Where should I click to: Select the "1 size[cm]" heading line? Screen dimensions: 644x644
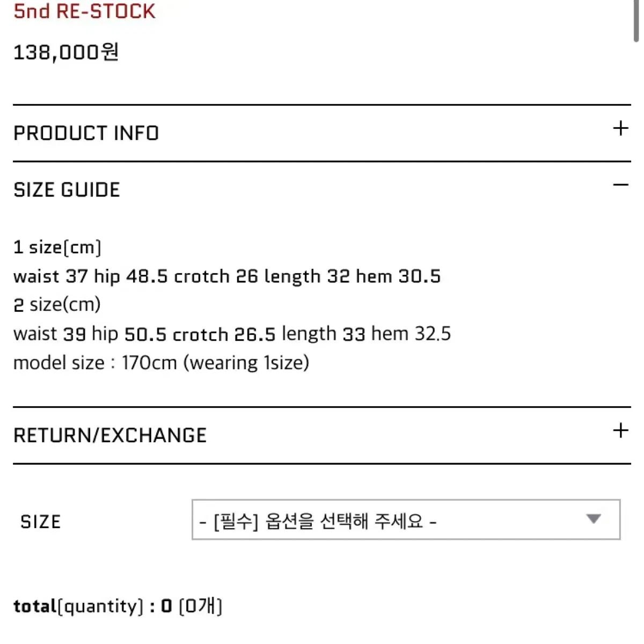(57, 247)
